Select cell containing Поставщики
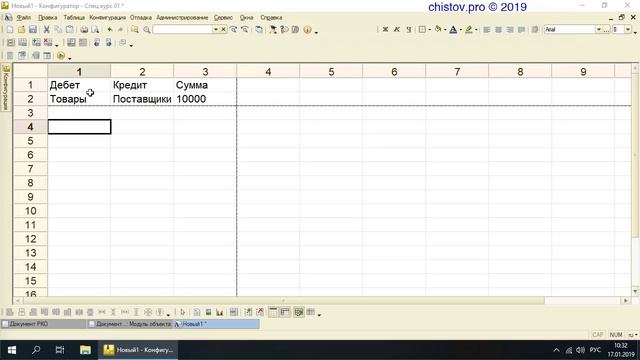The width and height of the screenshot is (640, 360). [142, 99]
